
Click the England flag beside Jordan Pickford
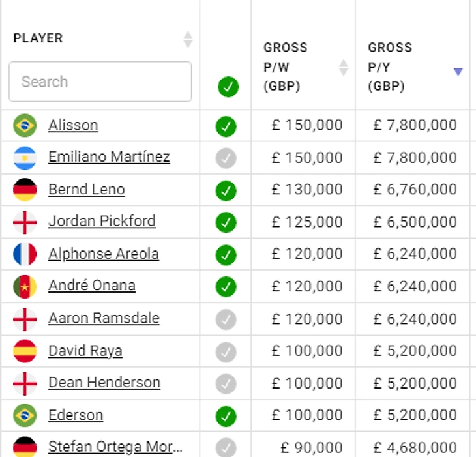tap(25, 222)
